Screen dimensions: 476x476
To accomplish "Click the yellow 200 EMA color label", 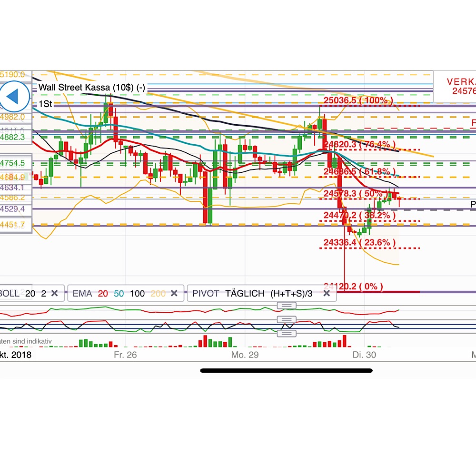I will tap(157, 294).
